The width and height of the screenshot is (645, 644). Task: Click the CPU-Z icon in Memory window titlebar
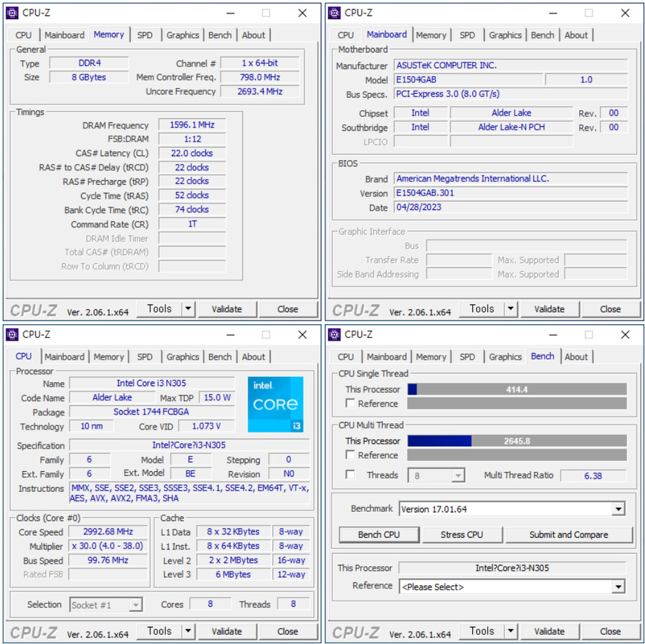pyautogui.click(x=12, y=12)
